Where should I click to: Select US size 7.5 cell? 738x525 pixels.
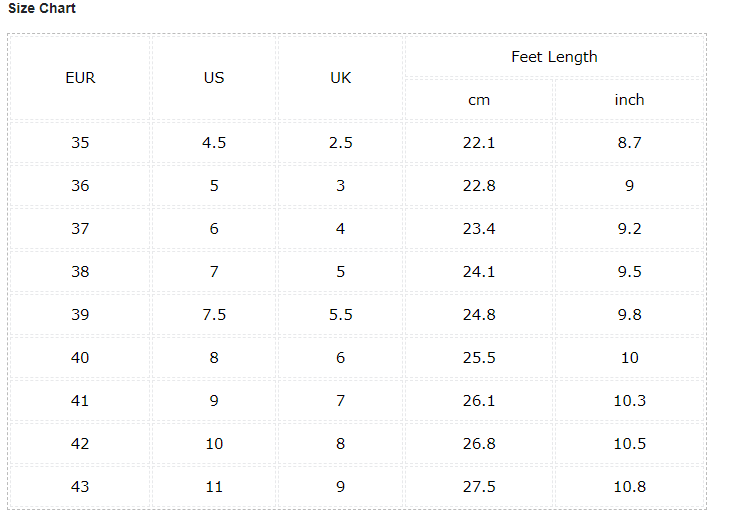coord(214,315)
